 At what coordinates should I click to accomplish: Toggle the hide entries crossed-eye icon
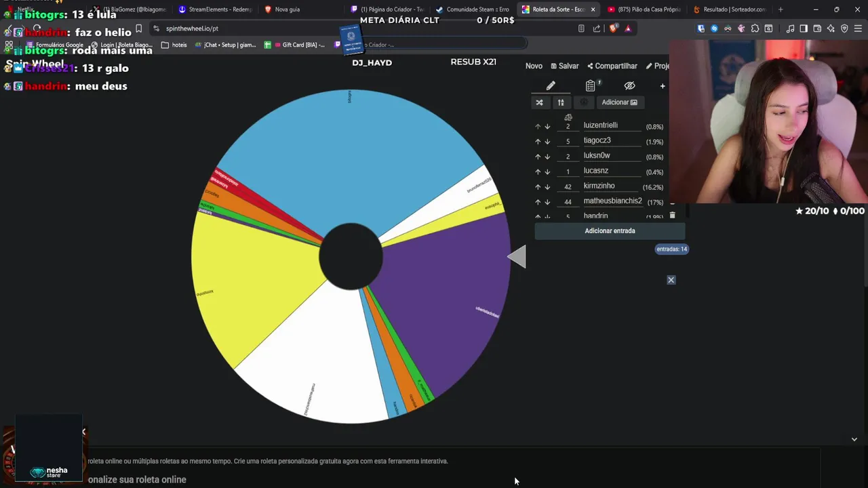coord(629,86)
